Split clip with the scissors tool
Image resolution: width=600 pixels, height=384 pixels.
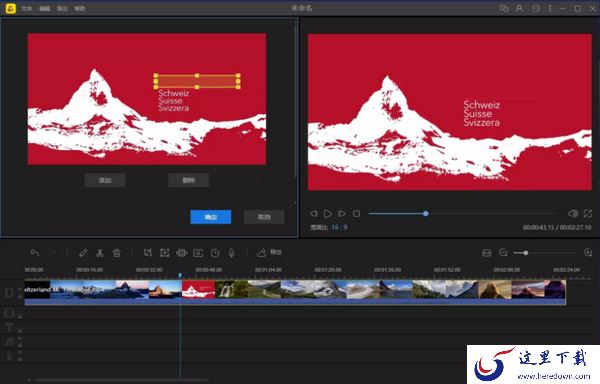tap(100, 253)
